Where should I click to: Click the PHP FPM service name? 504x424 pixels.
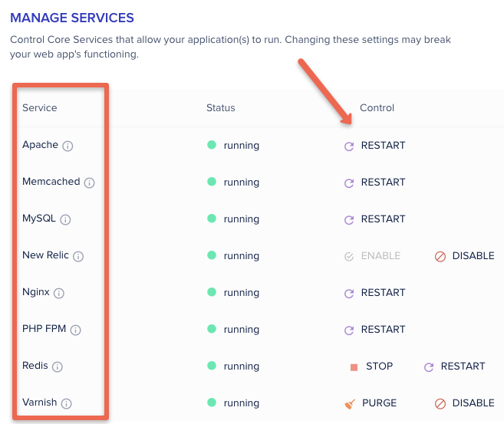coord(44,329)
